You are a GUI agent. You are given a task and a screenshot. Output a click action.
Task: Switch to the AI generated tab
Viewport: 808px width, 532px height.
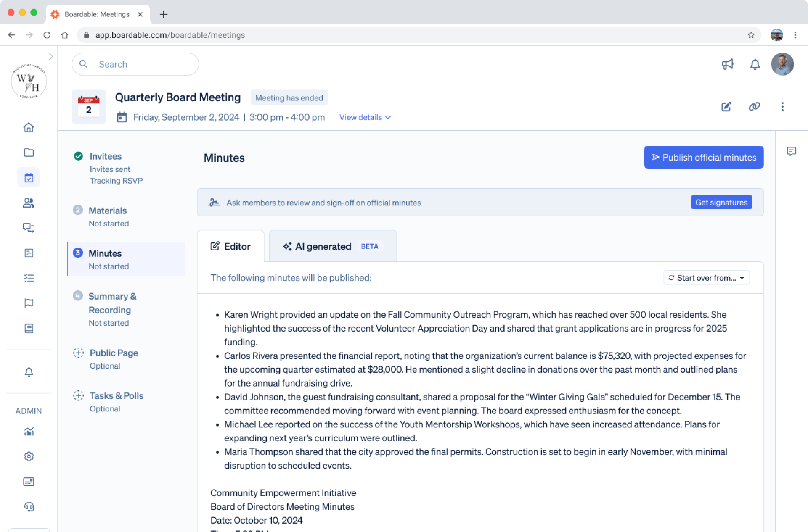[332, 246]
